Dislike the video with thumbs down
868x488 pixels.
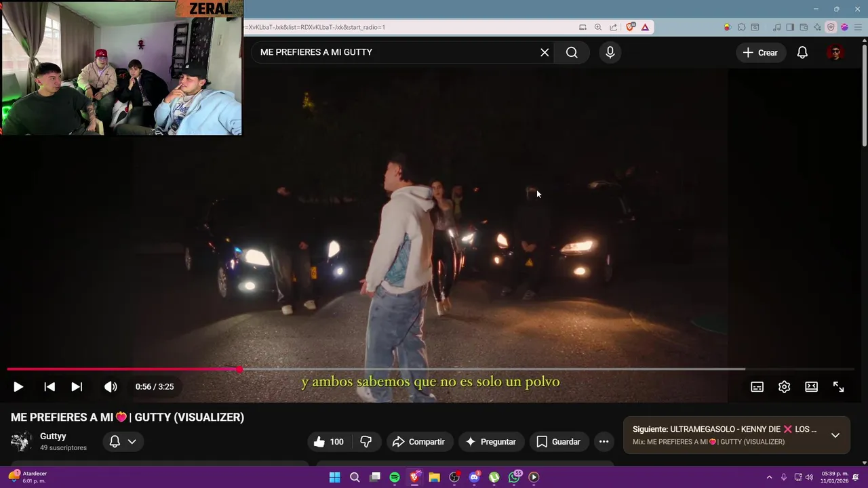[x=366, y=442]
